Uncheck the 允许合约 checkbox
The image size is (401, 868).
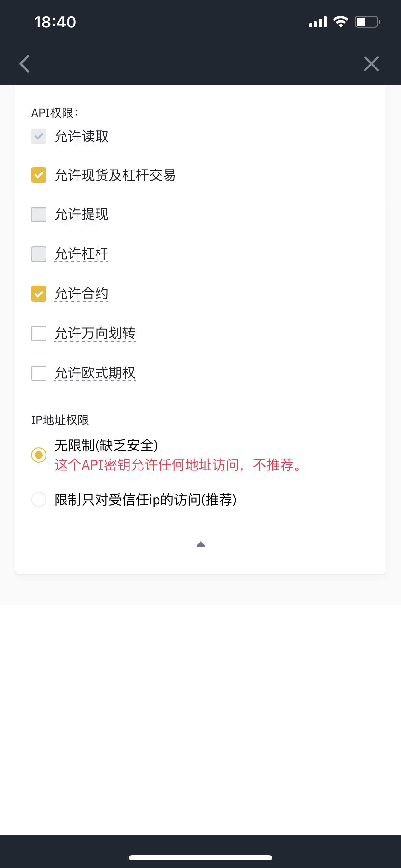tap(39, 294)
